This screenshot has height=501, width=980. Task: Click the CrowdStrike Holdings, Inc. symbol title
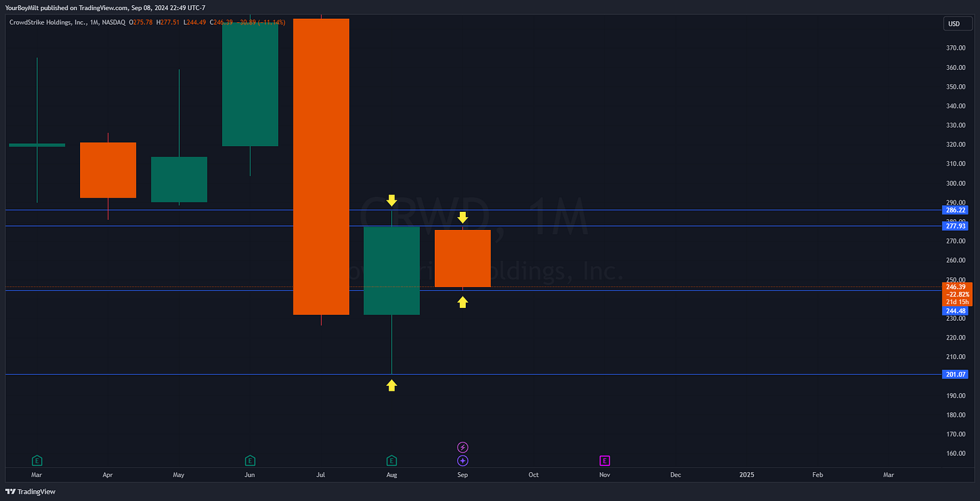pyautogui.click(x=47, y=22)
